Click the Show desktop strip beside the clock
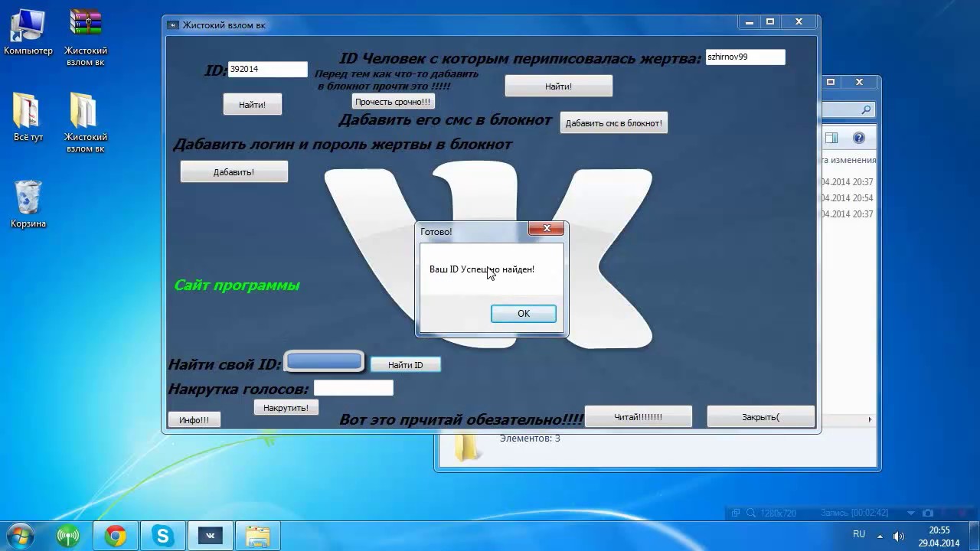The image size is (980, 551). pos(974,536)
